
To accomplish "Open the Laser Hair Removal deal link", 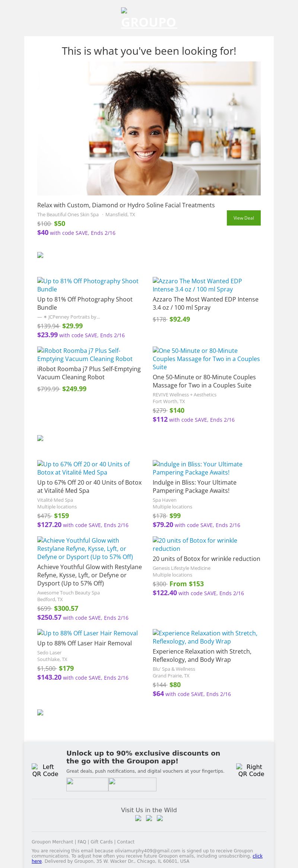I will (88, 633).
